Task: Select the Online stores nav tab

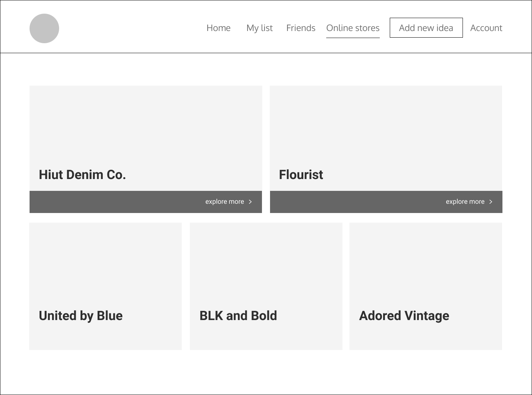Action: [x=353, y=28]
